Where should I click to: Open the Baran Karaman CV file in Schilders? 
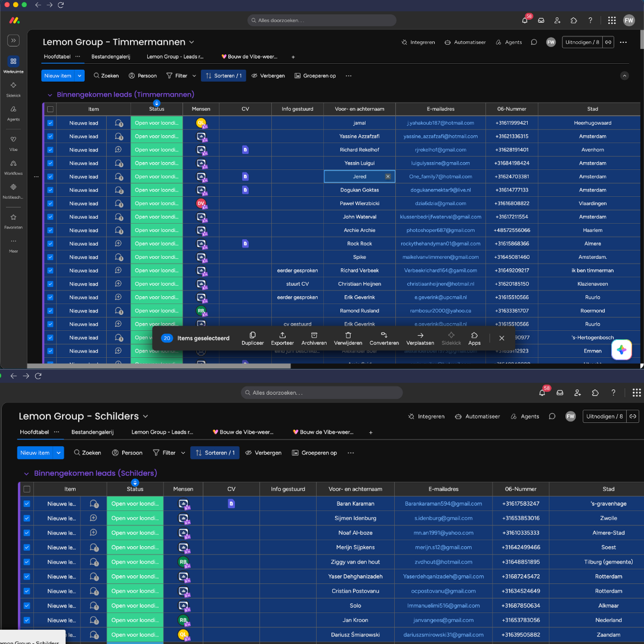(231, 503)
